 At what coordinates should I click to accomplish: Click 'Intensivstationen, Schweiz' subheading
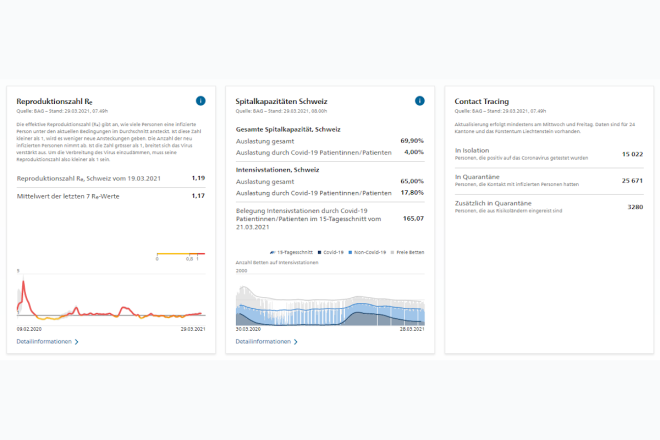pos(277,170)
